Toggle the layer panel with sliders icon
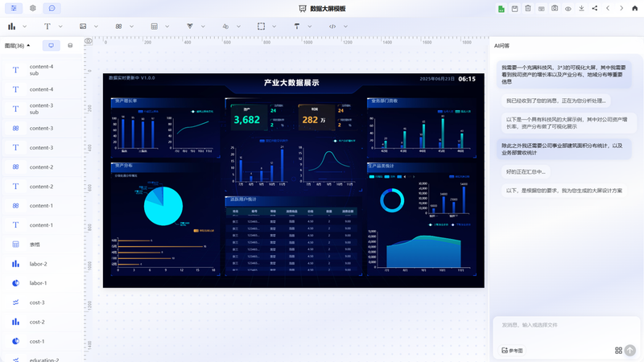This screenshot has width=644, height=362. 14,8
